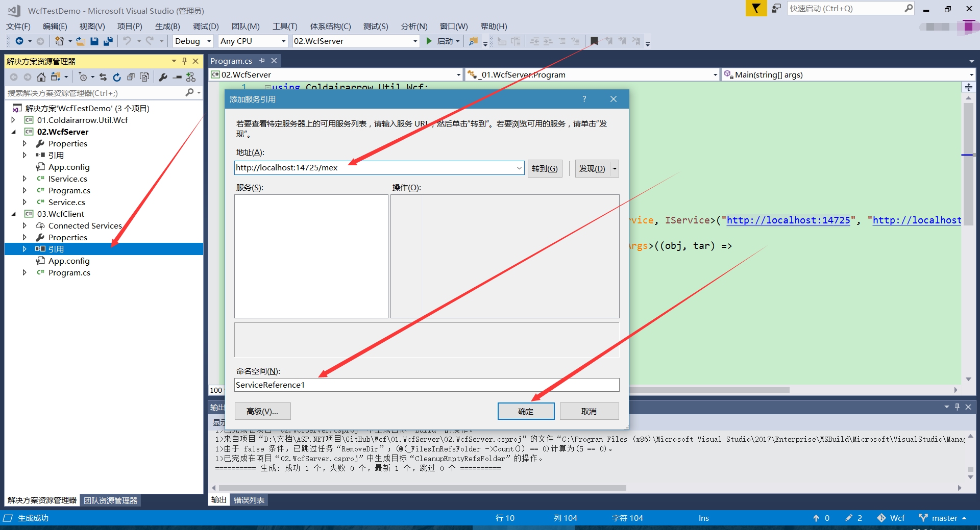Open the 工具(T) tools menu
This screenshot has height=530, width=980.
[285, 26]
